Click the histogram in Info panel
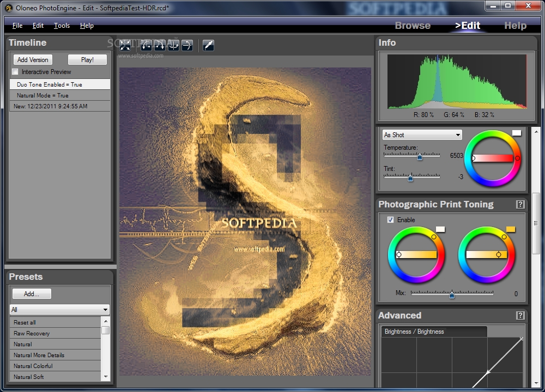This screenshot has width=545, height=392. [457, 82]
